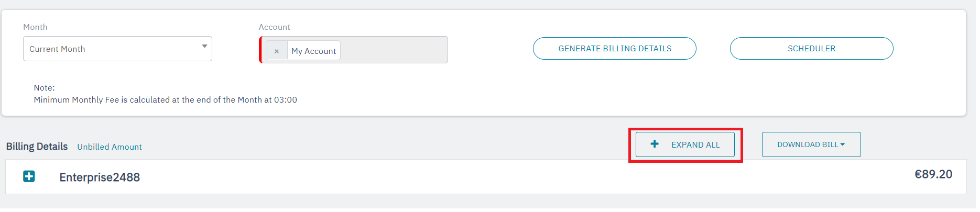Click the Note heading text
Viewport: 980px width, 212px height.
pyautogui.click(x=44, y=88)
